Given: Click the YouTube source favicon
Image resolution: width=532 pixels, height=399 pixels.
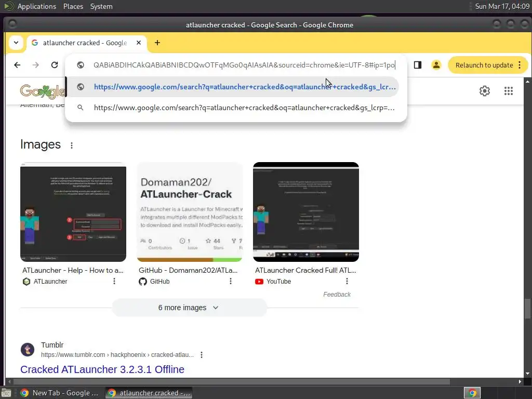Looking at the screenshot, I should (x=259, y=282).
